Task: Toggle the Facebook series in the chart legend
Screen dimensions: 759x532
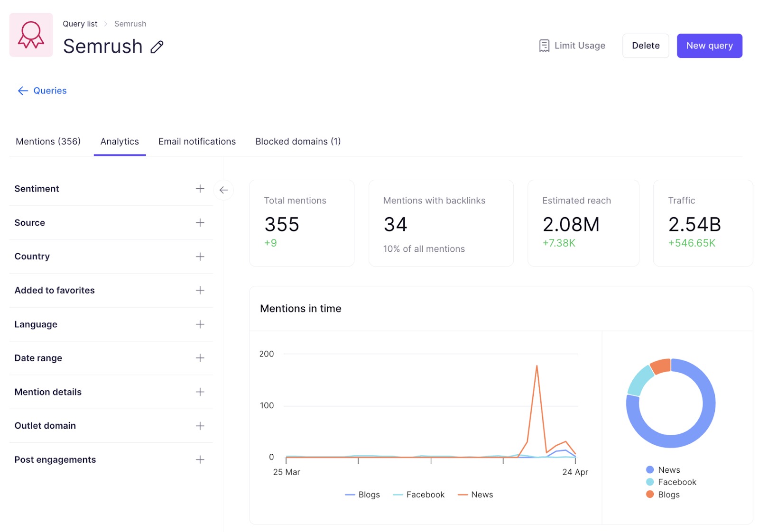Action: 418,495
